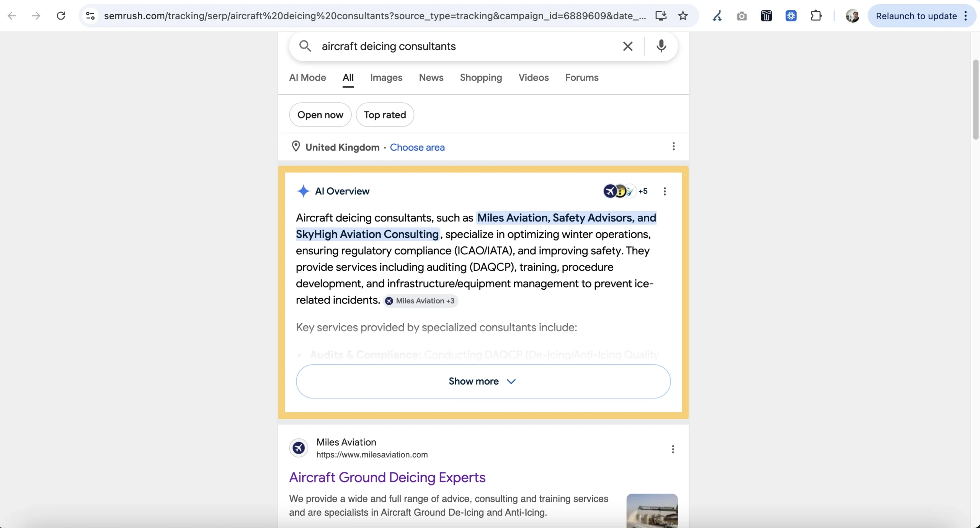Reload the page with refresh icon
This screenshot has width=980, height=528.
click(x=61, y=16)
